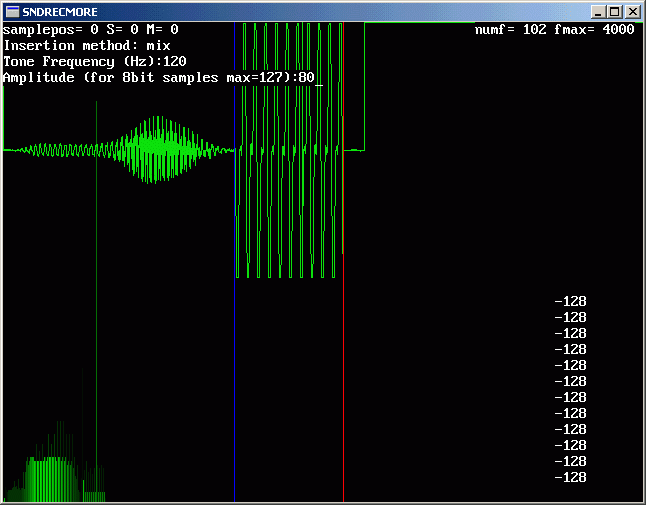Click the numf and fmax readout

pyautogui.click(x=554, y=30)
